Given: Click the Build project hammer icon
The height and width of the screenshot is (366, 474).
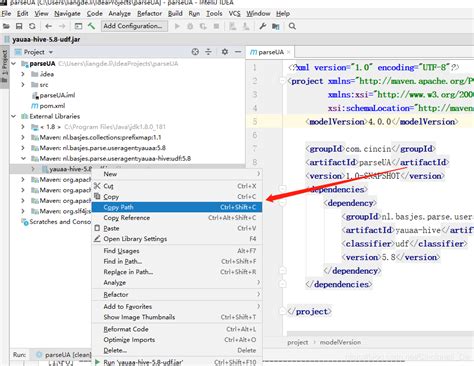Looking at the screenshot, I should (91, 26).
